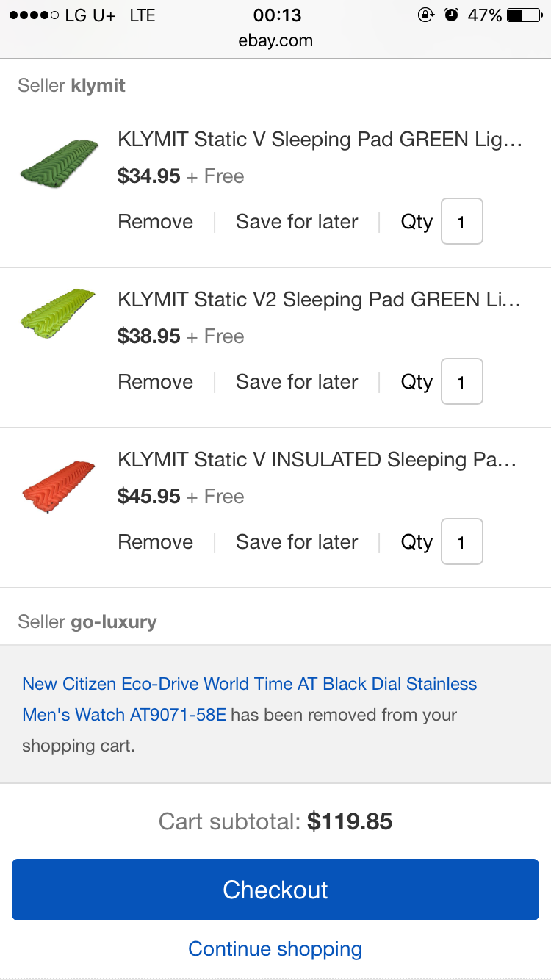Save the $34.95 Static V pad for later
The image size is (551, 980).
[297, 222]
